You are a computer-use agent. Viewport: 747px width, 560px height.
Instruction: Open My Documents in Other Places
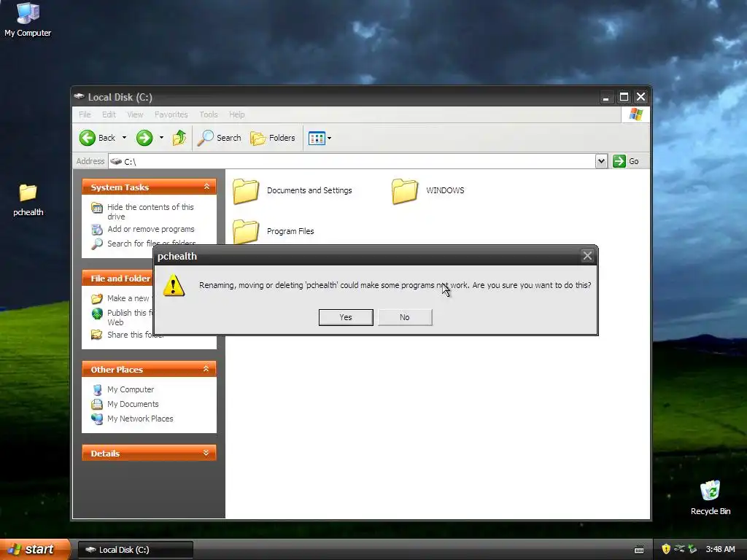click(x=133, y=404)
